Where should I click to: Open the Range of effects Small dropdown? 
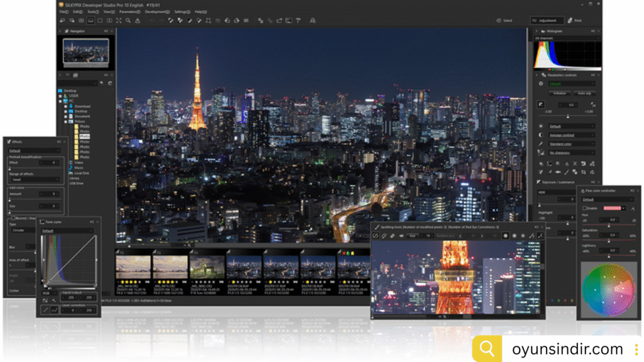[x=35, y=179]
